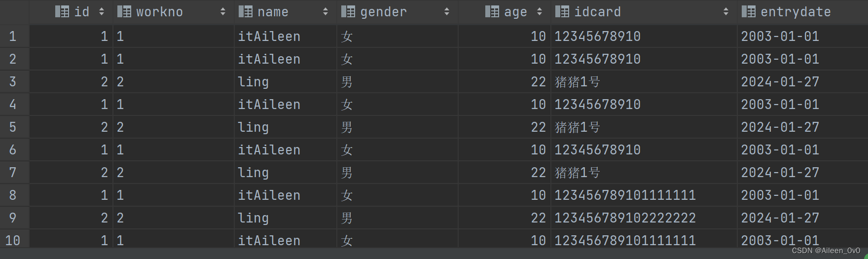Toggle the idcard column sort arrows
Screen dimensions: 868x259
pos(726,12)
